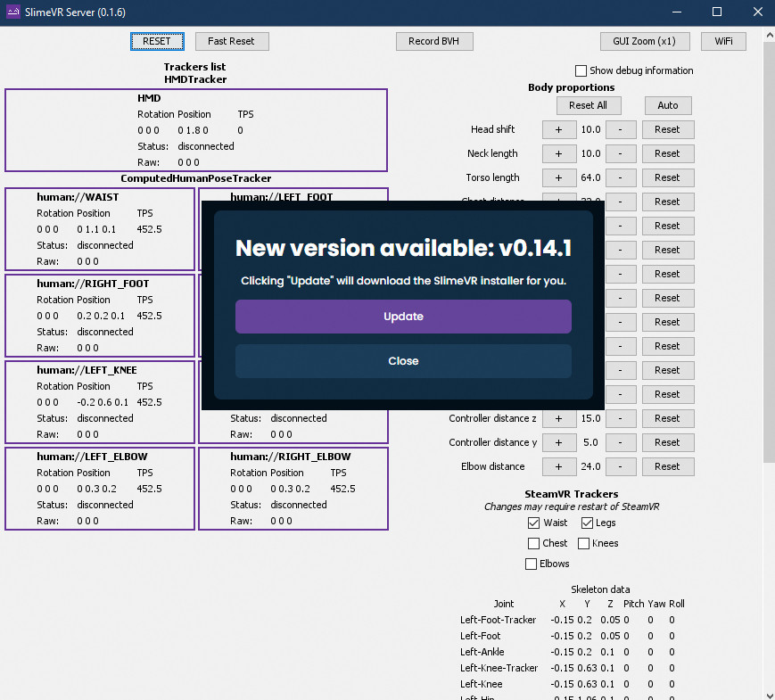Reset the Torso length value
This screenshot has width=775, height=700.
click(x=668, y=178)
